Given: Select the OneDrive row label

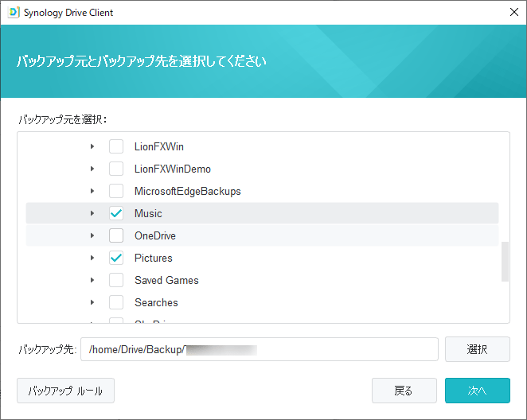Looking at the screenshot, I should (x=155, y=235).
